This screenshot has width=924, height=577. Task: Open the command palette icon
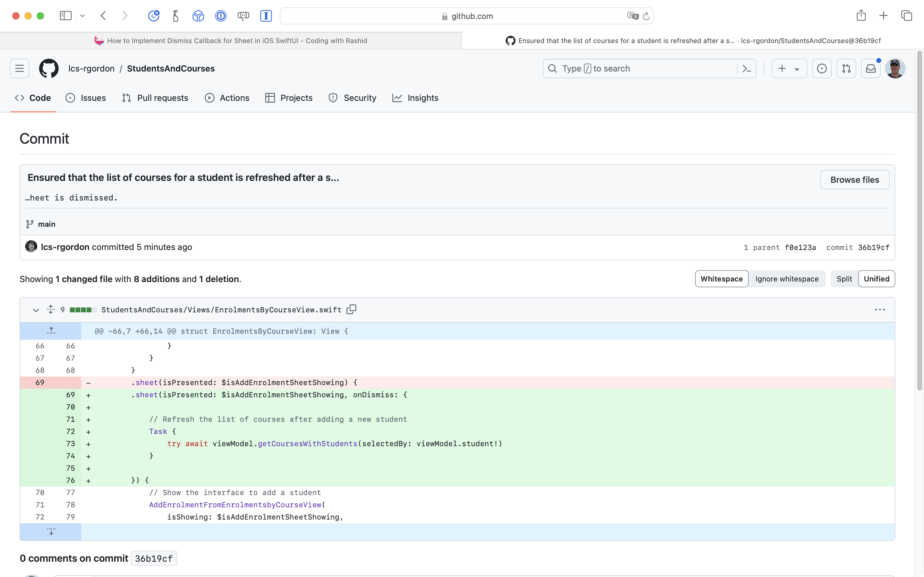coord(746,68)
